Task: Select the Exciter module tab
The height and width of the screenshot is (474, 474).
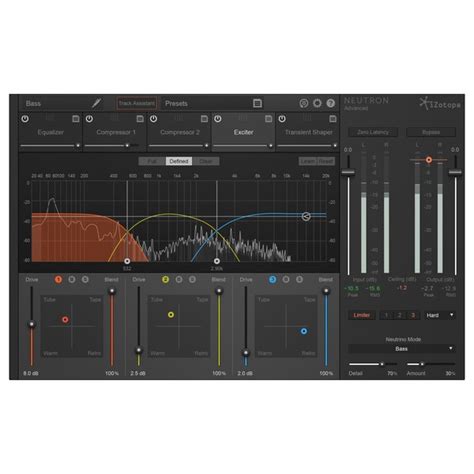Action: 243,132
